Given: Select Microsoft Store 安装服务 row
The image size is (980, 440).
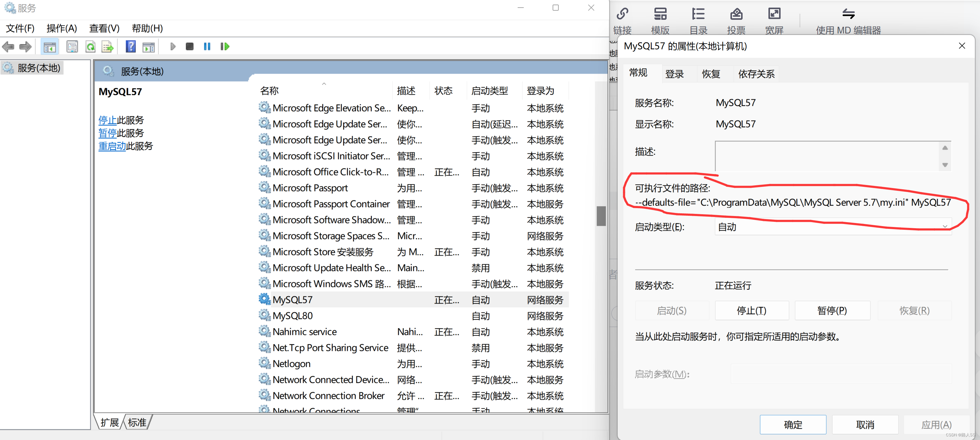Looking at the screenshot, I should [x=413, y=252].
